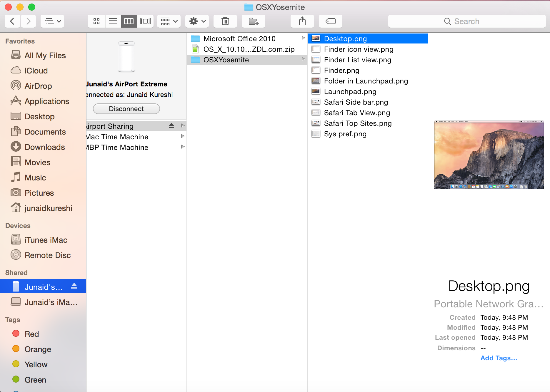Click the Trash delete icon in toolbar
The height and width of the screenshot is (392, 550).
coord(225,21)
